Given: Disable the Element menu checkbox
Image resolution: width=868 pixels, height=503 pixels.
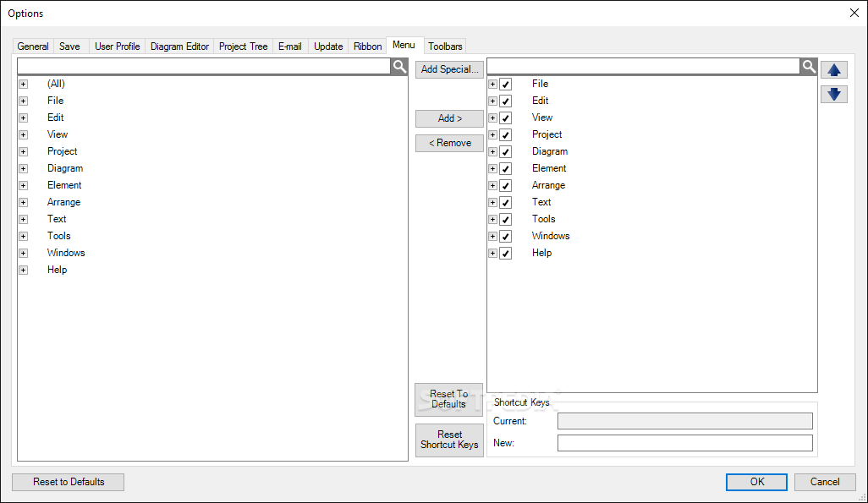Looking at the screenshot, I should (505, 169).
